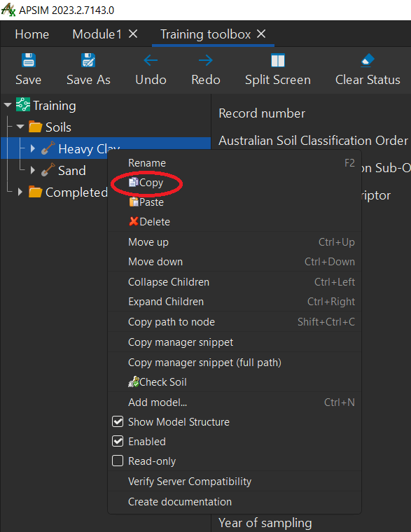
Task: Click the Undo left-arrow icon
Action: pyautogui.click(x=151, y=61)
